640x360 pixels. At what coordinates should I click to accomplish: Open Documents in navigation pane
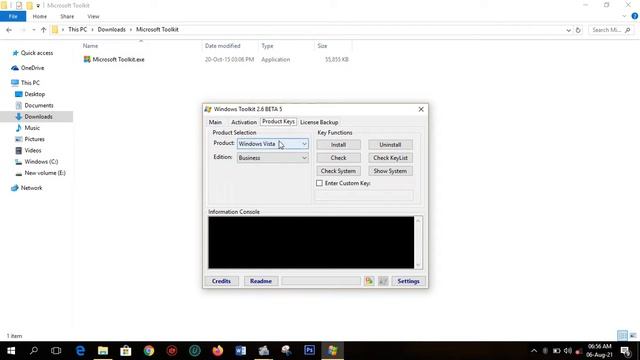(39, 105)
